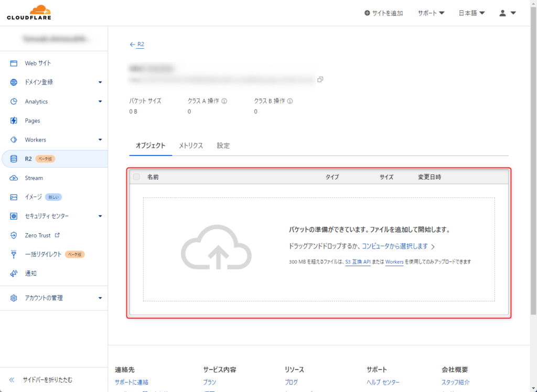Viewport: 537px width, 392px height.
Task: Click the 通知 megaphone icon
Action: (x=14, y=274)
